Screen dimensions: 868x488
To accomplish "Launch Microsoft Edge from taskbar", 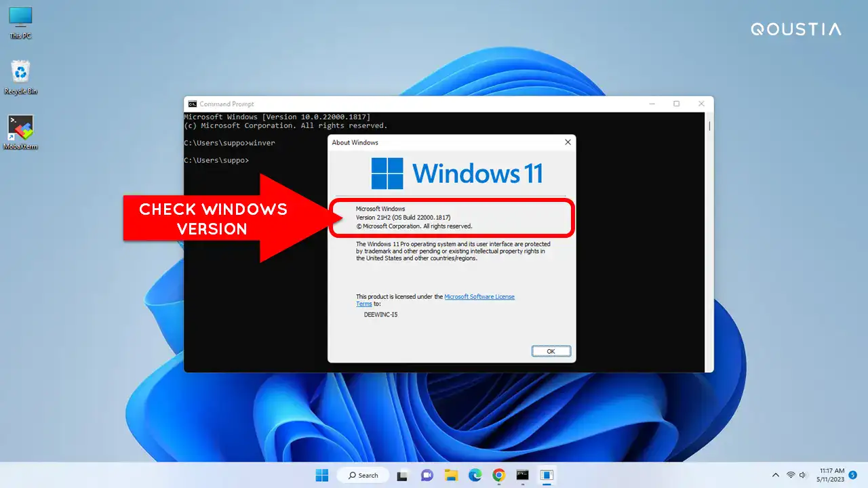I will pos(475,475).
